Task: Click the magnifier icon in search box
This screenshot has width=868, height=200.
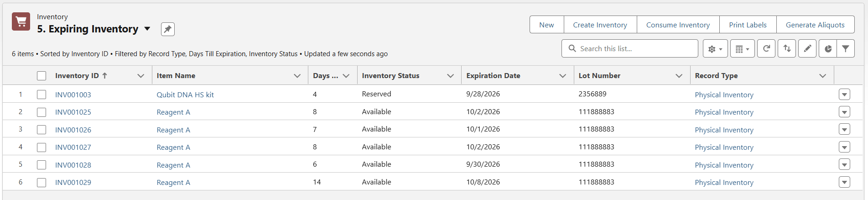Action: 572,48
